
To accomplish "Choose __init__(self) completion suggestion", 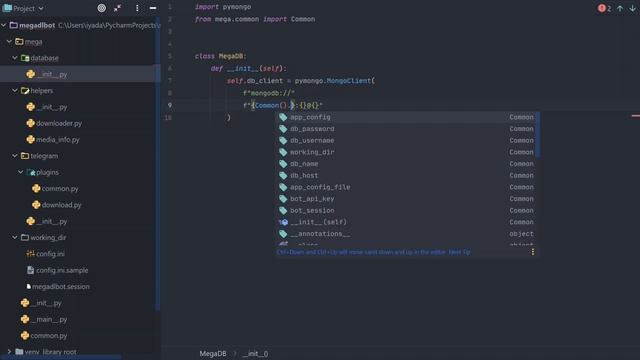I will (x=406, y=222).
